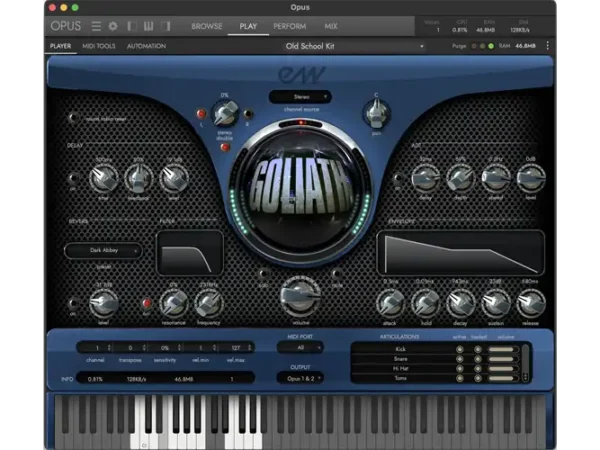Viewport: 600px width, 450px height.
Task: Open the Stereo channel source dropdown
Action: click(300, 97)
